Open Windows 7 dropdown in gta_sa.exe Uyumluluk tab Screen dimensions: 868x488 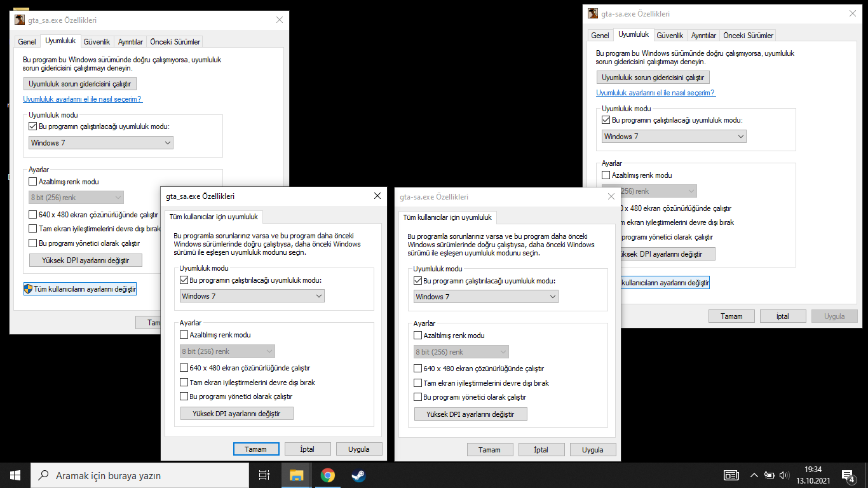(101, 143)
